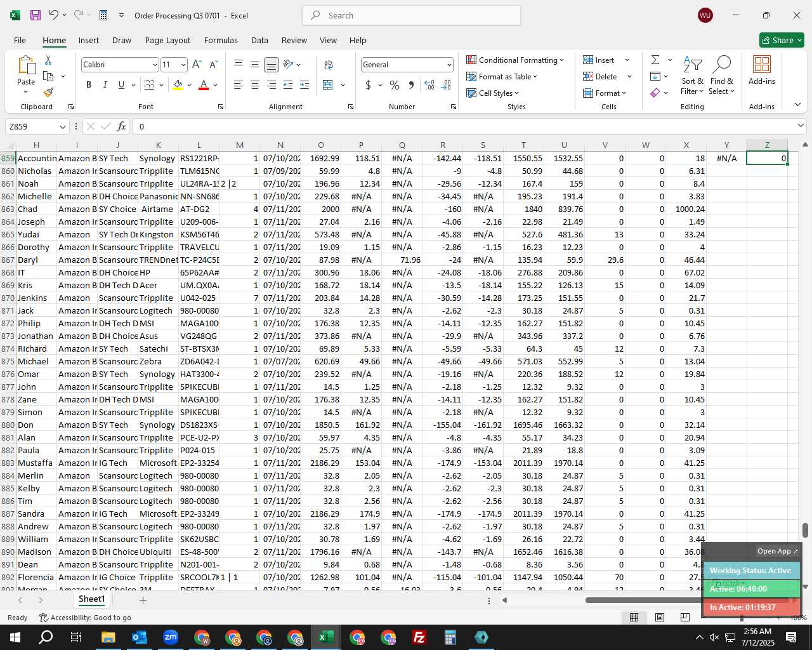Click the Increase Indent icon
Image resolution: width=812 pixels, height=650 pixels.
point(304,85)
